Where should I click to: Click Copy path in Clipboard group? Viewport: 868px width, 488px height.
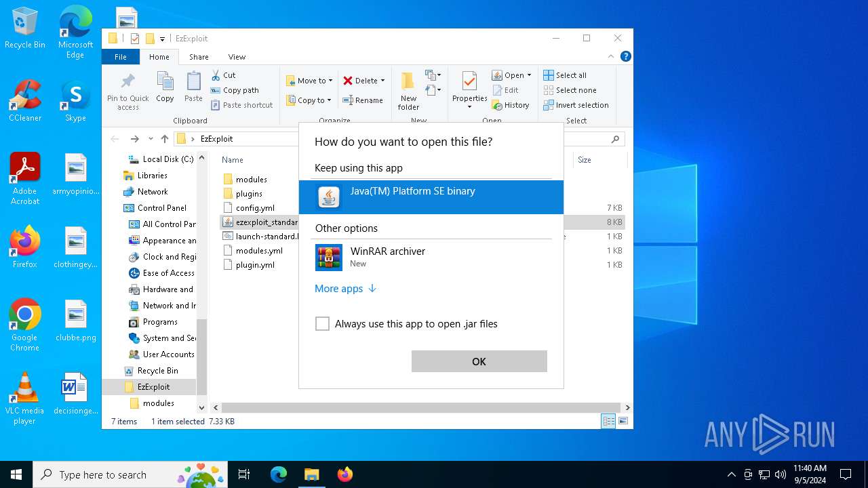click(x=235, y=90)
